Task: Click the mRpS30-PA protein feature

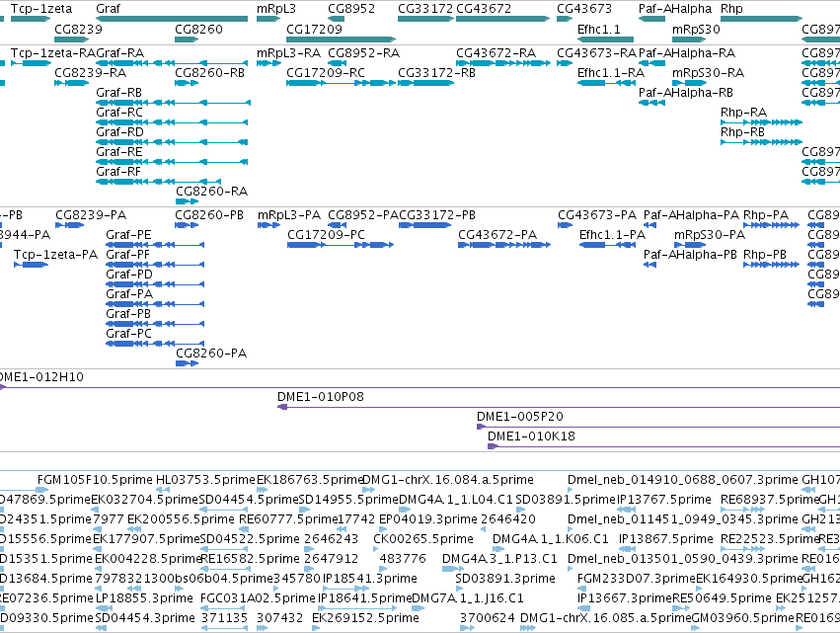Action: 690,245
